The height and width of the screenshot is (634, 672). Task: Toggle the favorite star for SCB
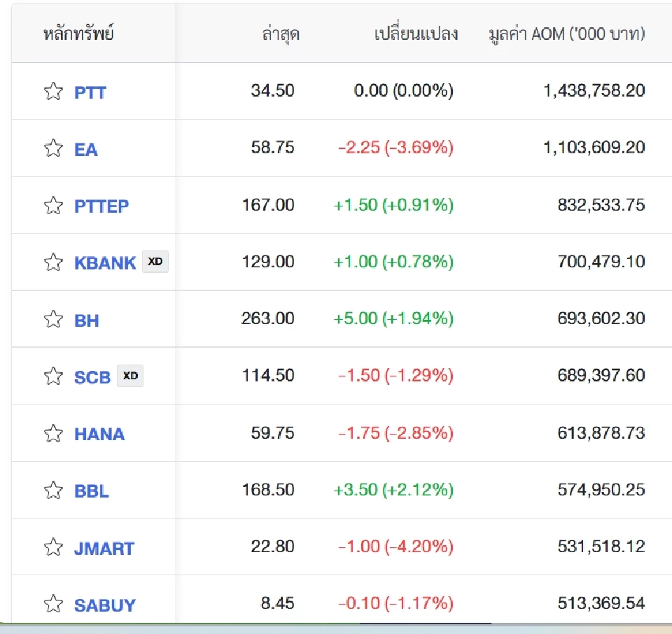(53, 376)
